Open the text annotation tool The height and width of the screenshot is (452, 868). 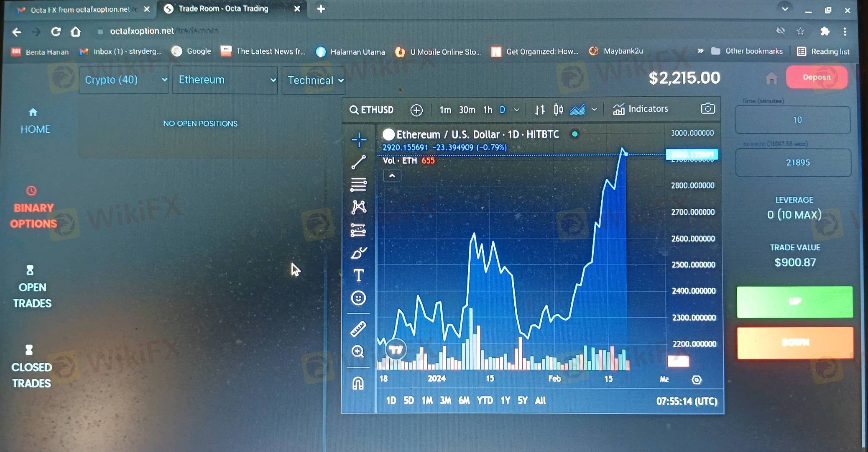click(358, 275)
